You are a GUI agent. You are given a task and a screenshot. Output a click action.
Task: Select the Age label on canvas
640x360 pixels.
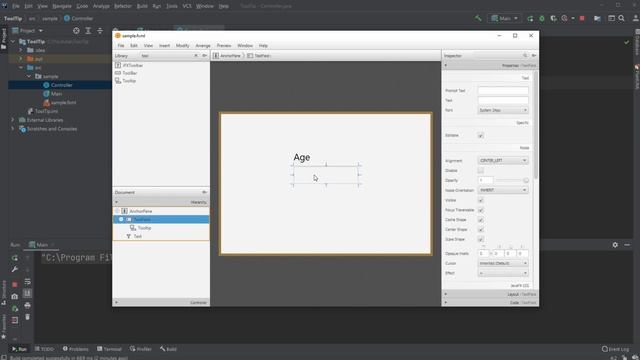coord(302,157)
